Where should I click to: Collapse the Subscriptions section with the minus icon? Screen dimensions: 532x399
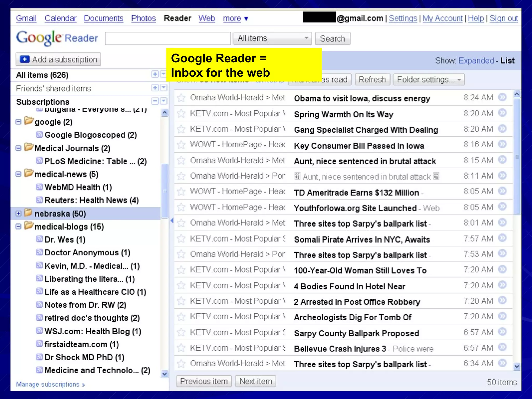(155, 101)
